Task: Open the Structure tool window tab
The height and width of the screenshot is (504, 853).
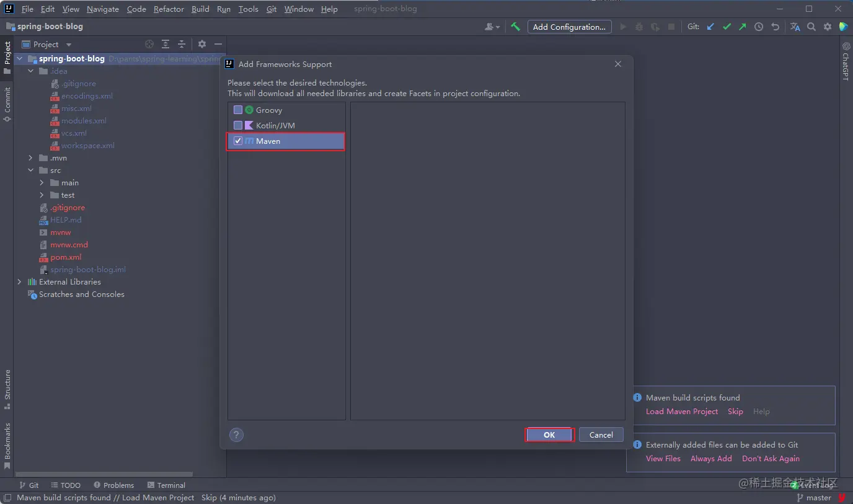Action: click(x=7, y=390)
